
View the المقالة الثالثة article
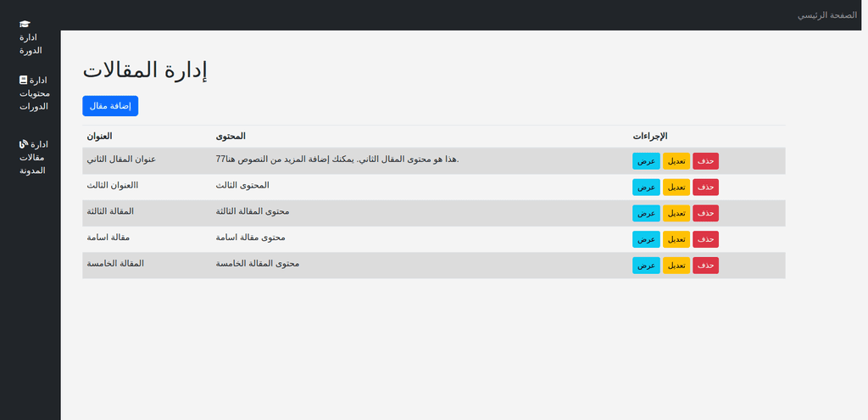[x=646, y=213]
